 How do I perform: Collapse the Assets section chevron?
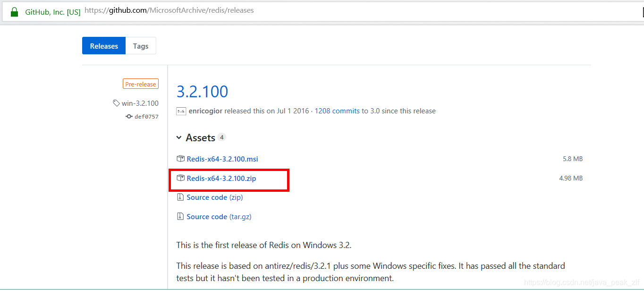tap(179, 138)
